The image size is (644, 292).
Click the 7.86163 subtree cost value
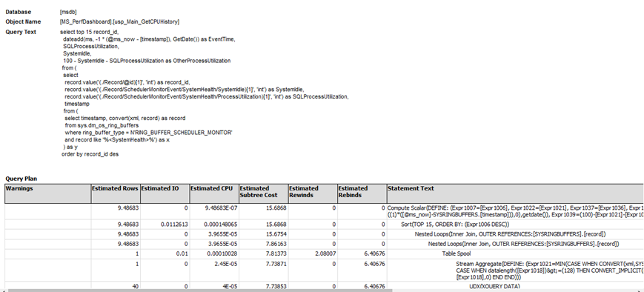coord(276,244)
